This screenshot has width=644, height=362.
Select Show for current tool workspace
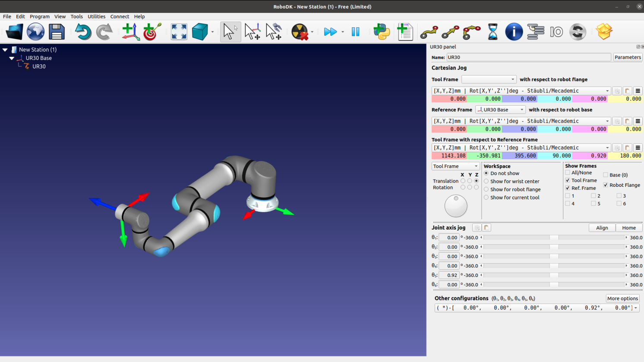(x=486, y=198)
